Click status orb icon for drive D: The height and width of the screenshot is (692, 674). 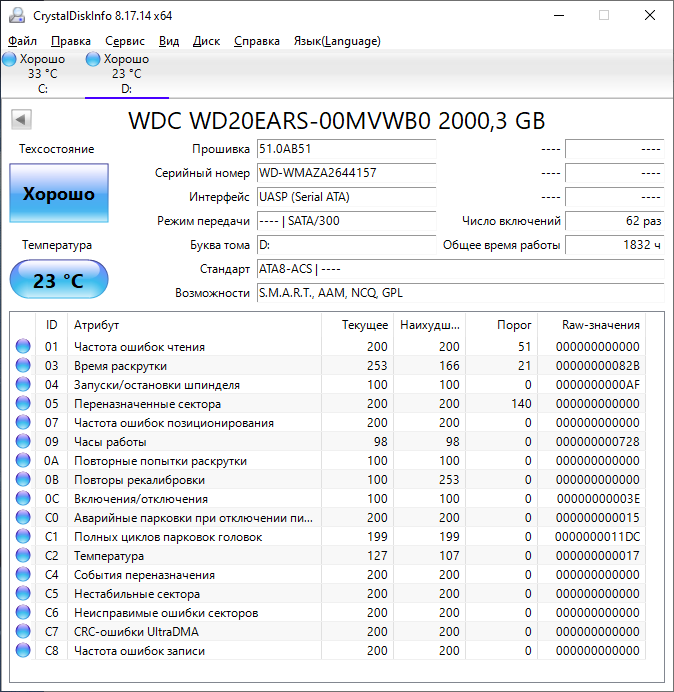(93, 59)
